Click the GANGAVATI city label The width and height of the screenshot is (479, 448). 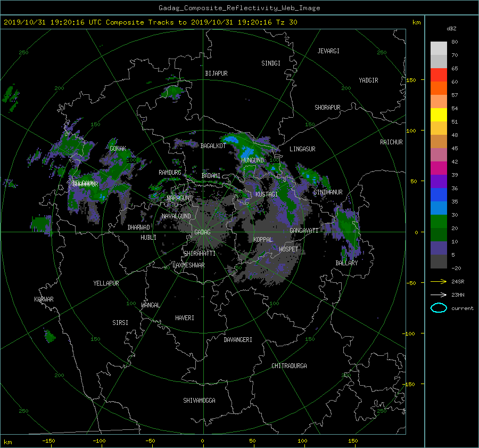click(304, 231)
